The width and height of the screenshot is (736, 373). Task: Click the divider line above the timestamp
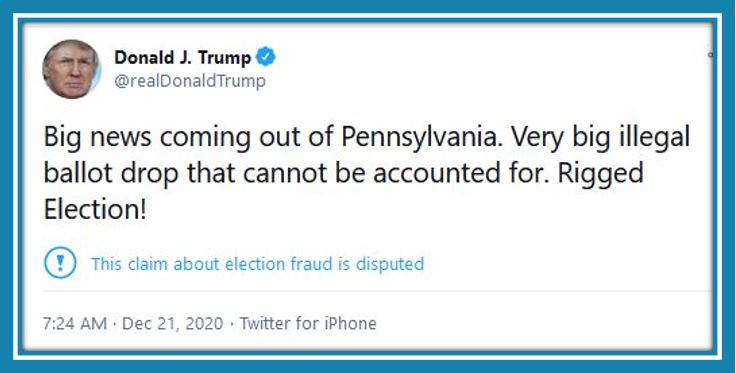pyautogui.click(x=376, y=291)
